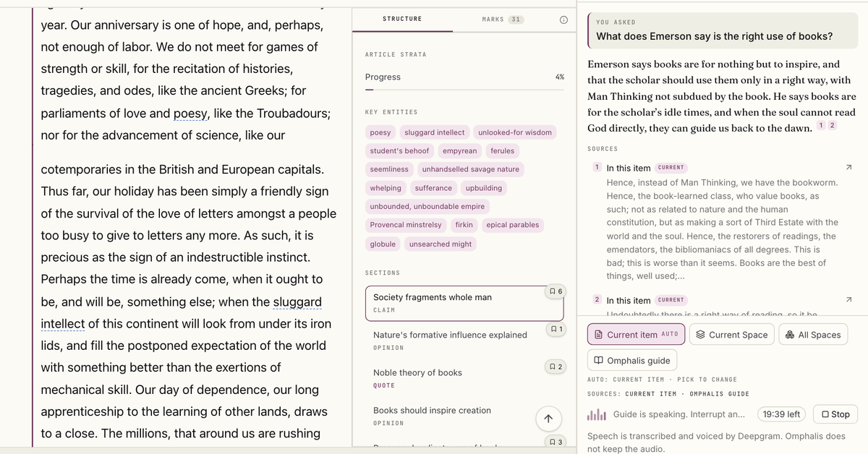Click source 2 In this item heading
The height and width of the screenshot is (454, 868).
pos(628,300)
